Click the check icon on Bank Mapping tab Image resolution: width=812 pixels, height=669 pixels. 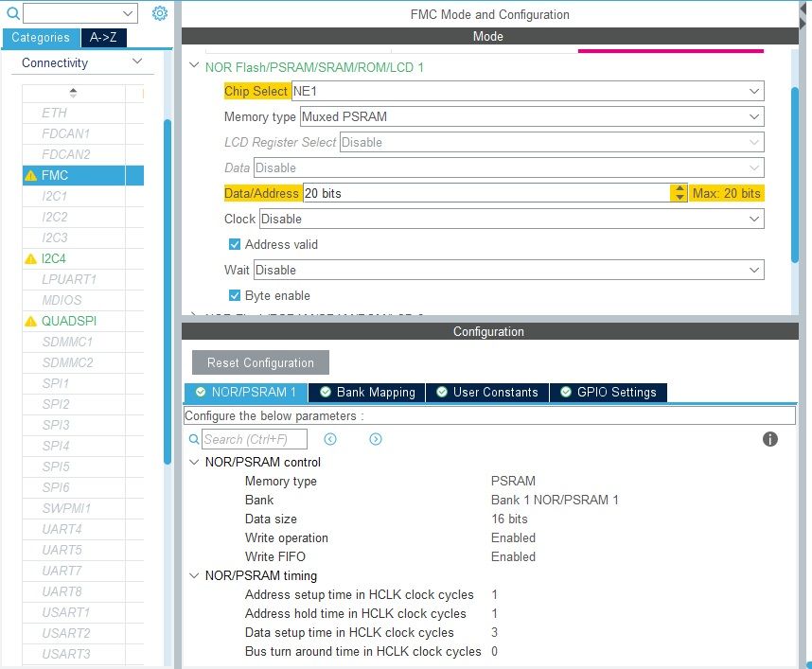pyautogui.click(x=326, y=392)
